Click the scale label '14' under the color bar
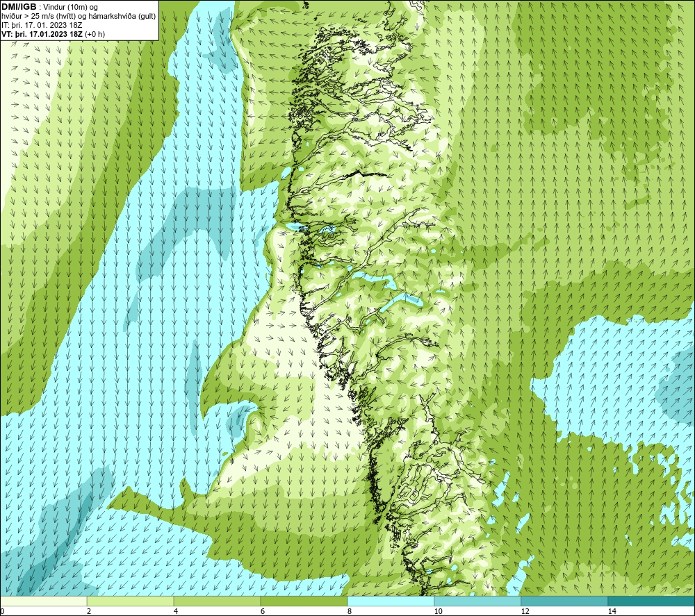 tap(612, 612)
